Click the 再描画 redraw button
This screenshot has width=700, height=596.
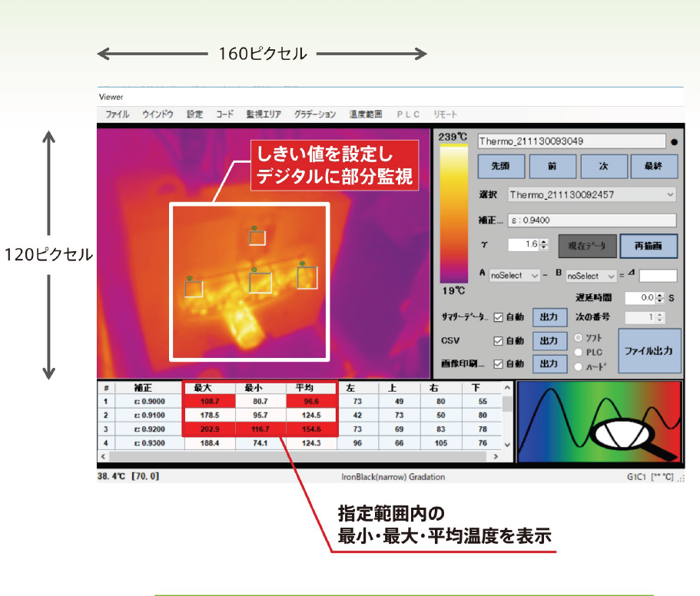649,246
